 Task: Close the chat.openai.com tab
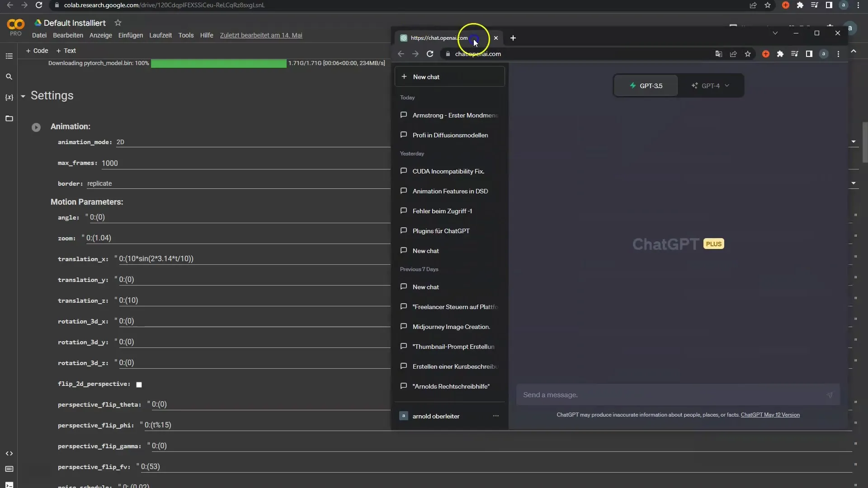click(x=496, y=38)
